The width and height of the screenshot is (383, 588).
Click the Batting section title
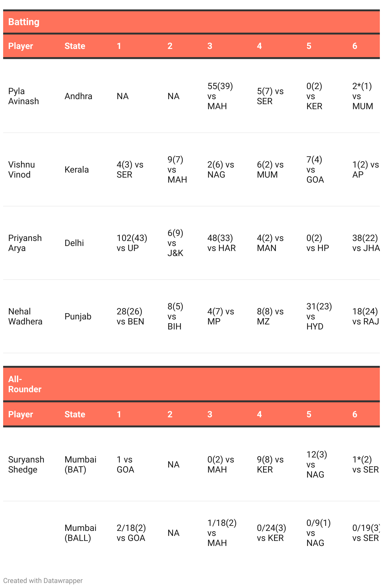(24, 22)
